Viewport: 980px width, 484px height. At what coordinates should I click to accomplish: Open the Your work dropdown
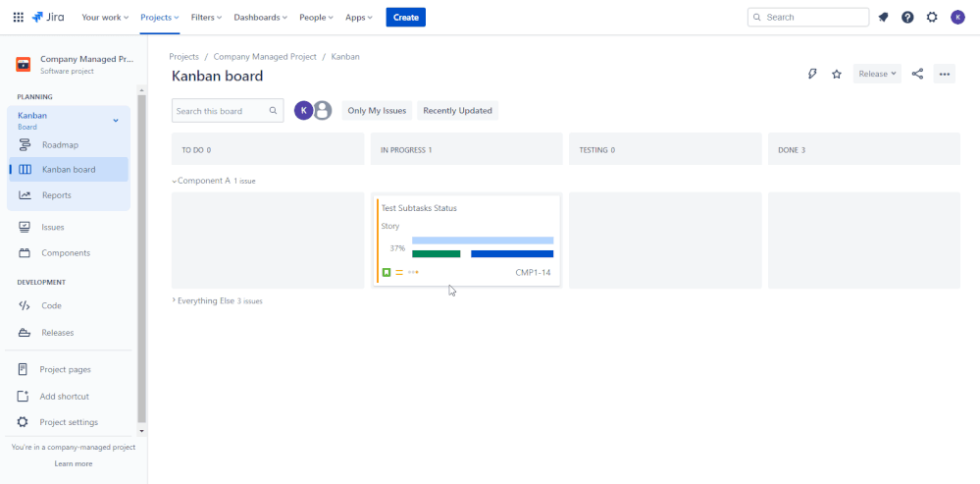(x=105, y=18)
